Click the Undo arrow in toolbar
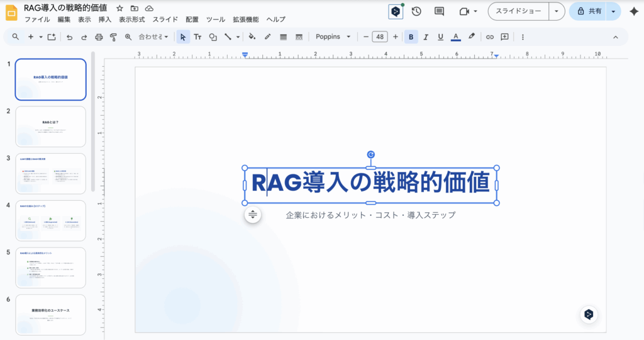 pos(69,37)
